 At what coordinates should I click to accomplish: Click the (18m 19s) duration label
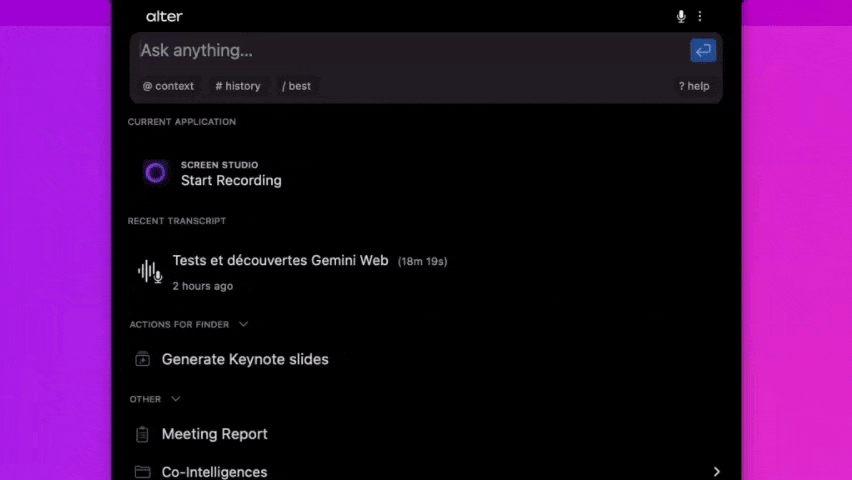(x=422, y=261)
